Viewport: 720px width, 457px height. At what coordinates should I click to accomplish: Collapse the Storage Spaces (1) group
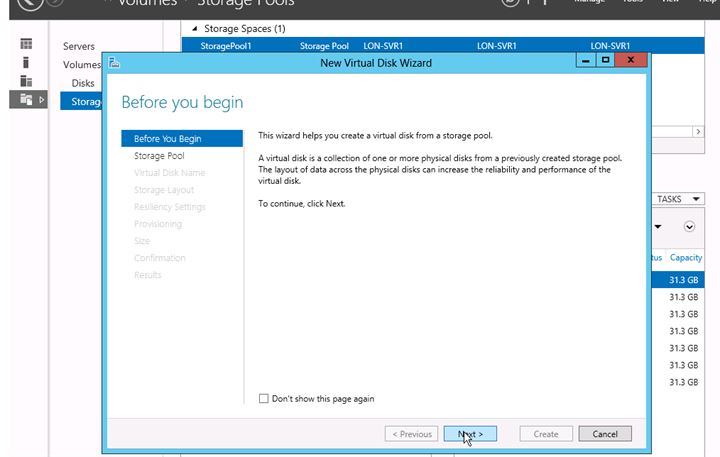[193, 29]
